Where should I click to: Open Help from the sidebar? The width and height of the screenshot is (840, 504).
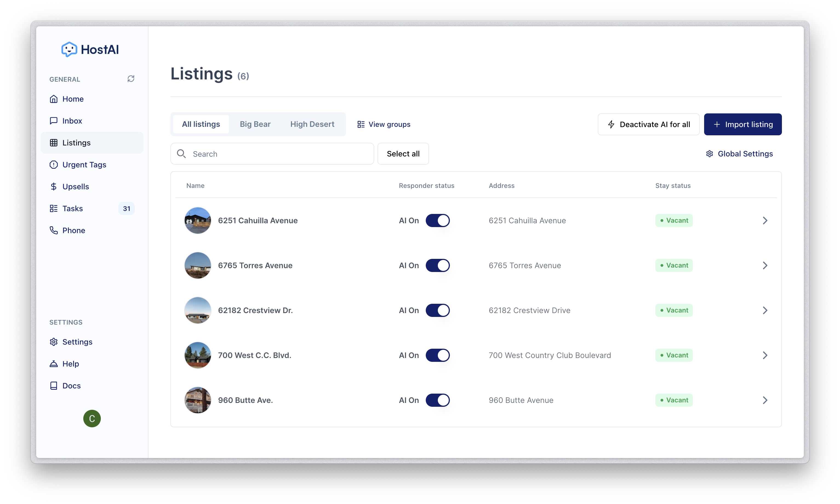click(70, 364)
